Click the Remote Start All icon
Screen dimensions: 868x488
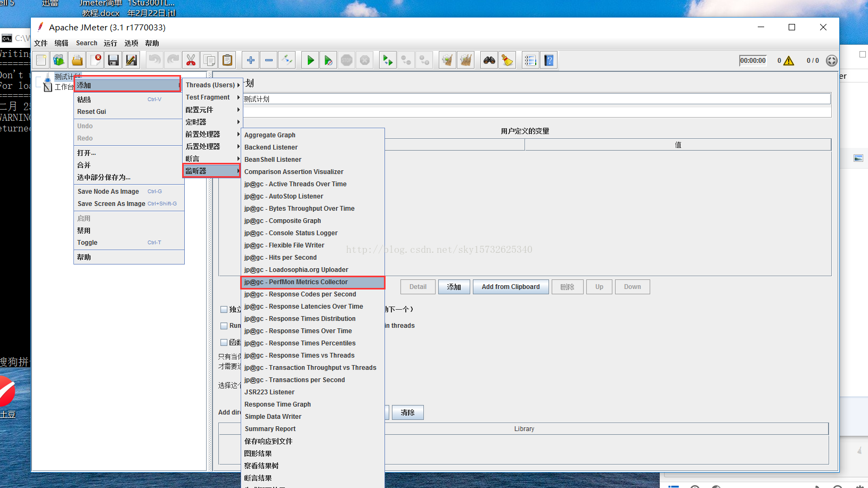(388, 60)
